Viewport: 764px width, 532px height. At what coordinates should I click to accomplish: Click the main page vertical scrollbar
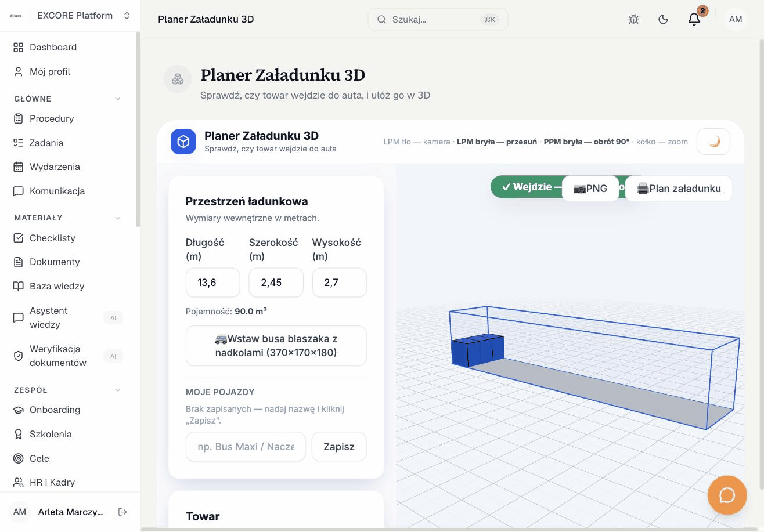[762, 264]
